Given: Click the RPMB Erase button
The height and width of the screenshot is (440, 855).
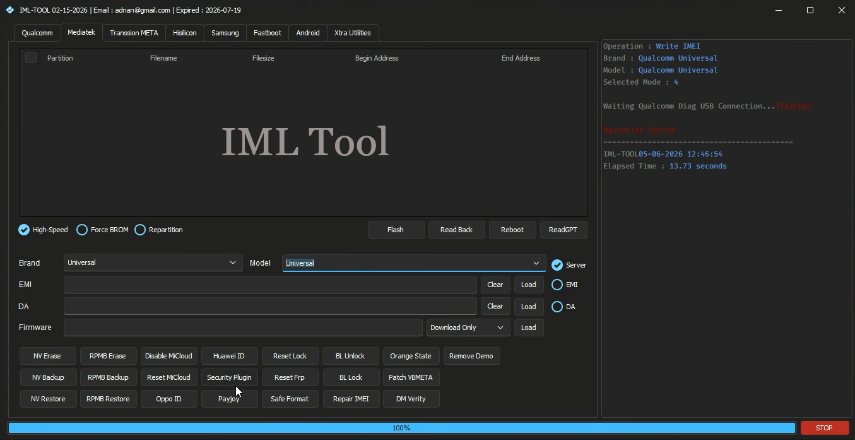Looking at the screenshot, I should click(108, 356).
